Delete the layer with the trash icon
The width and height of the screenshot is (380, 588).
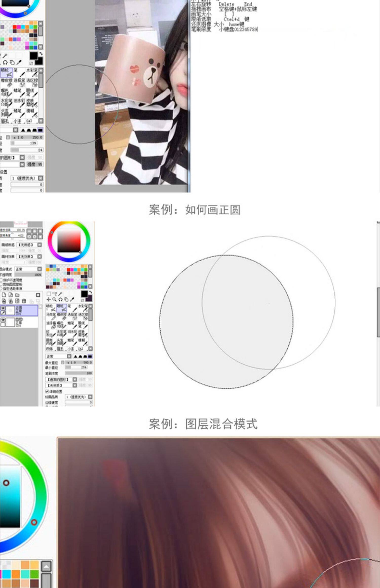24,301
